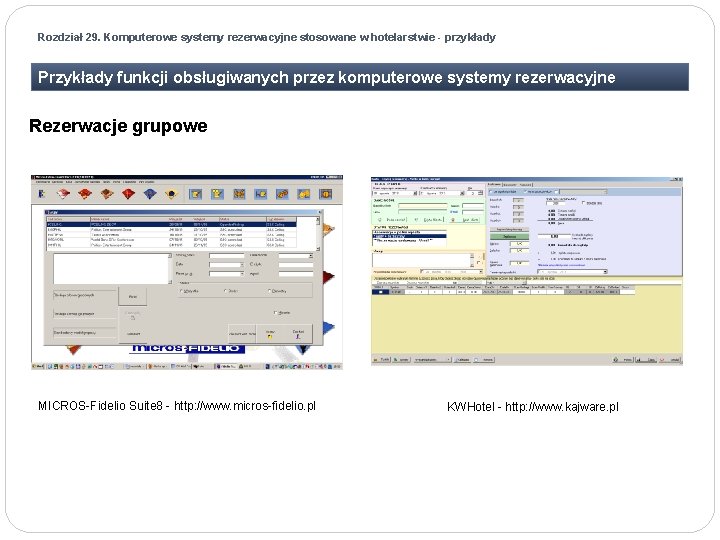Switch to the third tab in KWHotel right panel
The width and height of the screenshot is (720, 540).
[525, 185]
